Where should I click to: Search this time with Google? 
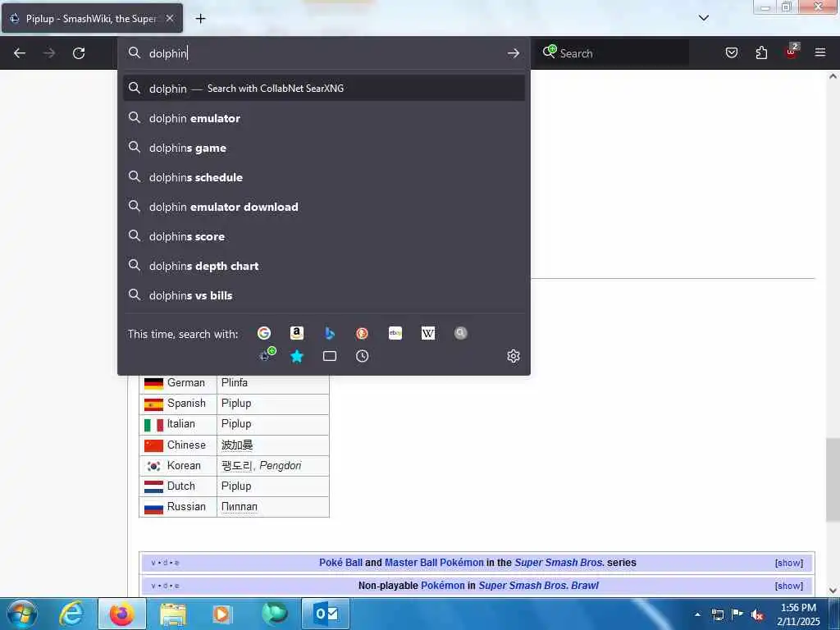click(264, 333)
